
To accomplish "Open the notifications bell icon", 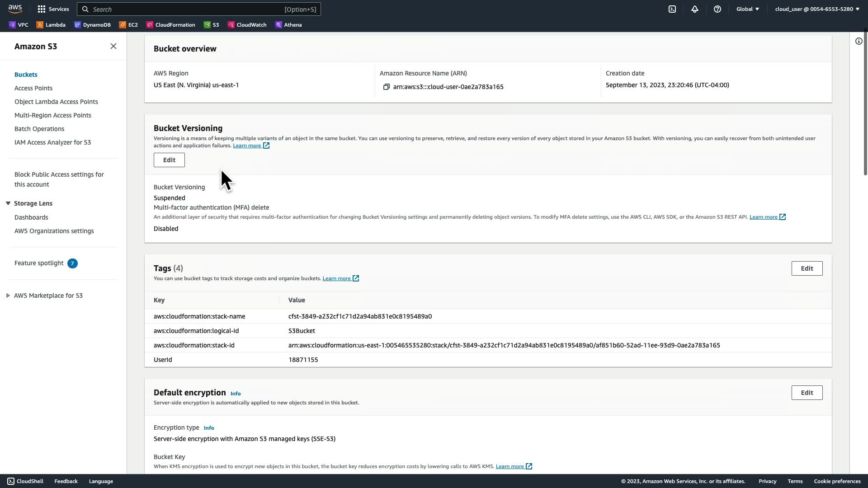I will click(695, 9).
